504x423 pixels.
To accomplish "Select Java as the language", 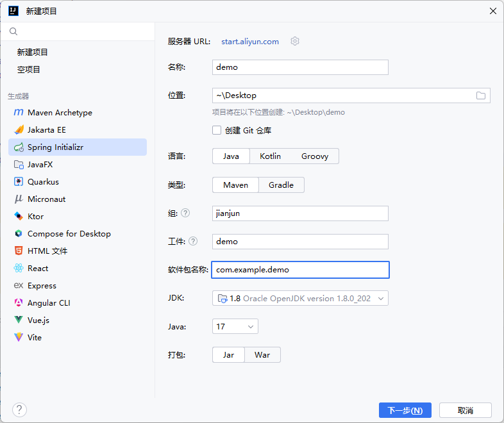I will 231,156.
